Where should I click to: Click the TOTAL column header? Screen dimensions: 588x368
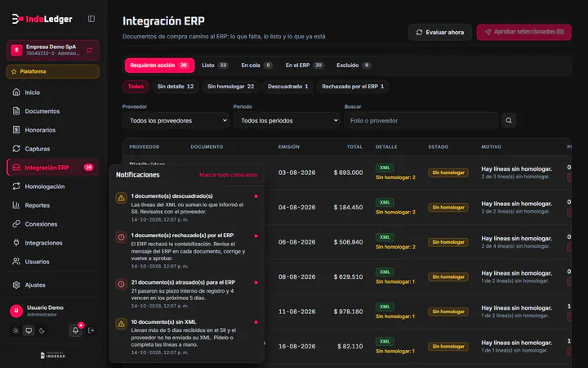click(x=354, y=147)
